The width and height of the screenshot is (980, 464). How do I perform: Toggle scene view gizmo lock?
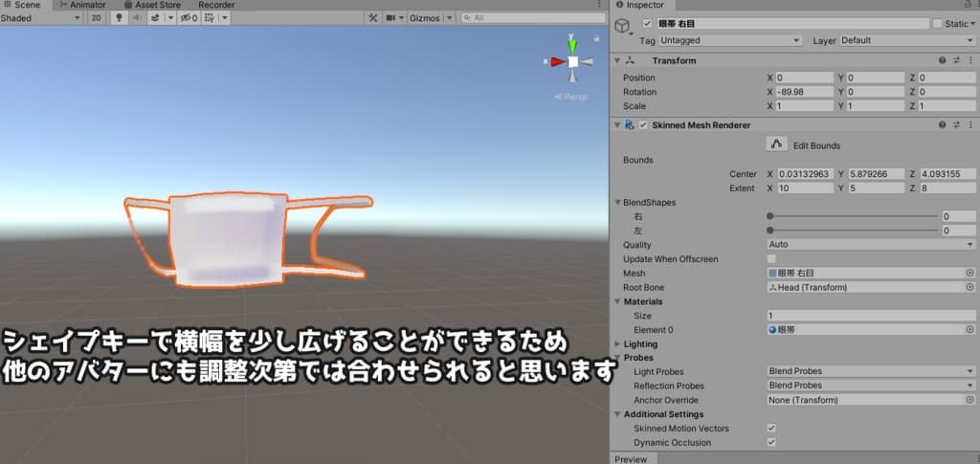596,38
